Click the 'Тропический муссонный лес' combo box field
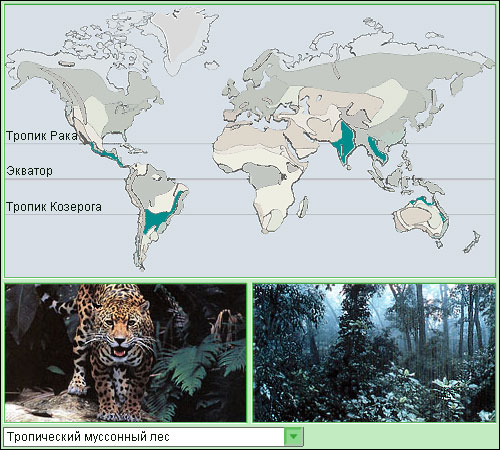Screen dimensions: 500x450 (153, 437)
